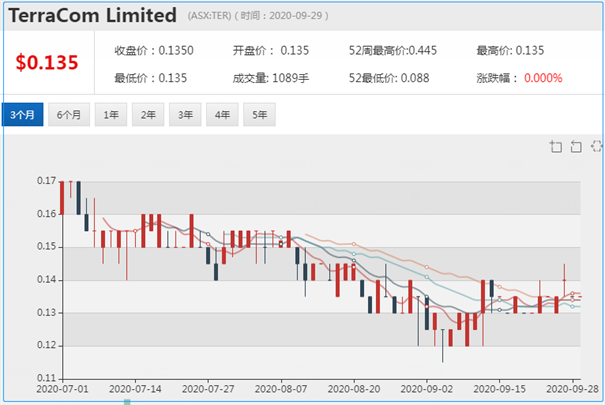This screenshot has height=405, width=605.
Task: Click the 2020-09-28 x-axis date
Action: point(572,389)
